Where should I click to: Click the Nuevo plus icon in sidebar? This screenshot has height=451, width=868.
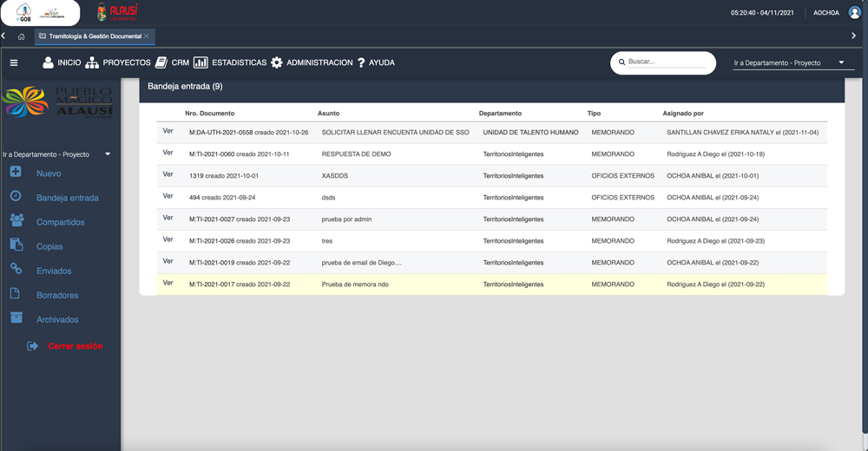tap(16, 173)
